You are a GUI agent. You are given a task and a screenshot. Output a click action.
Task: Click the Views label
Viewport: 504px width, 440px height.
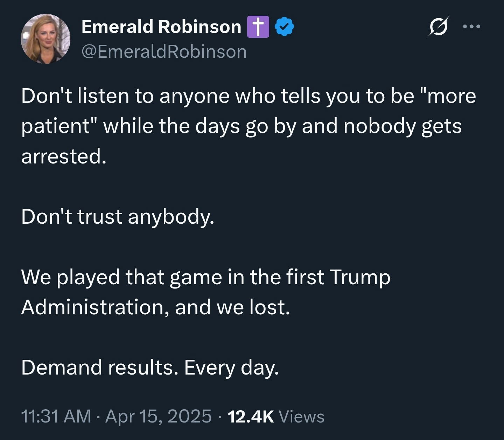coord(302,417)
